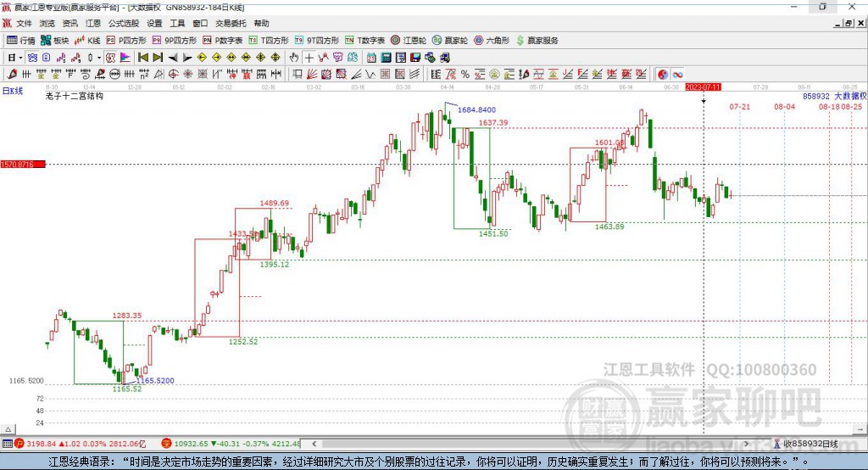Select the Gann fan lines tool

click(312, 75)
